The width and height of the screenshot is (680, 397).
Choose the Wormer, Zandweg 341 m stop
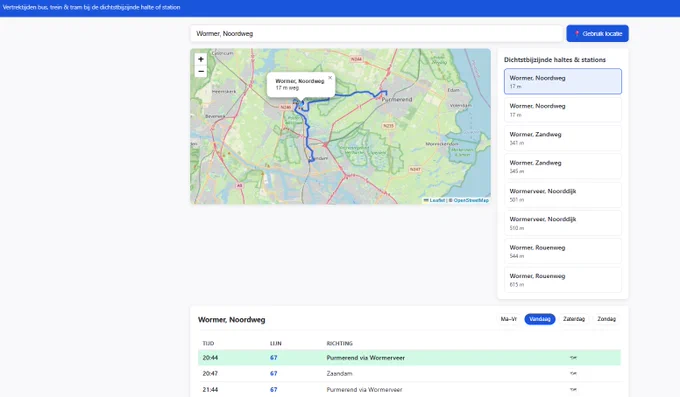point(562,138)
